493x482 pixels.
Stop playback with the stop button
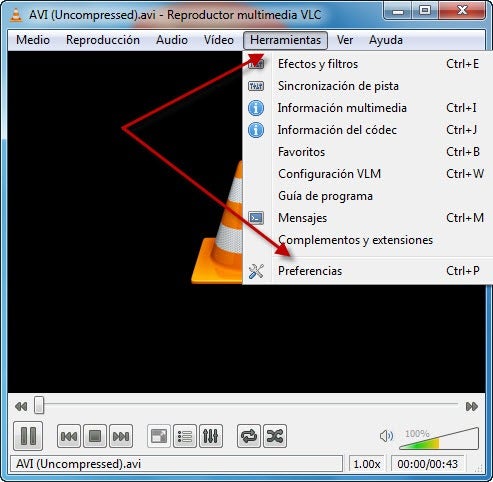pos(95,436)
